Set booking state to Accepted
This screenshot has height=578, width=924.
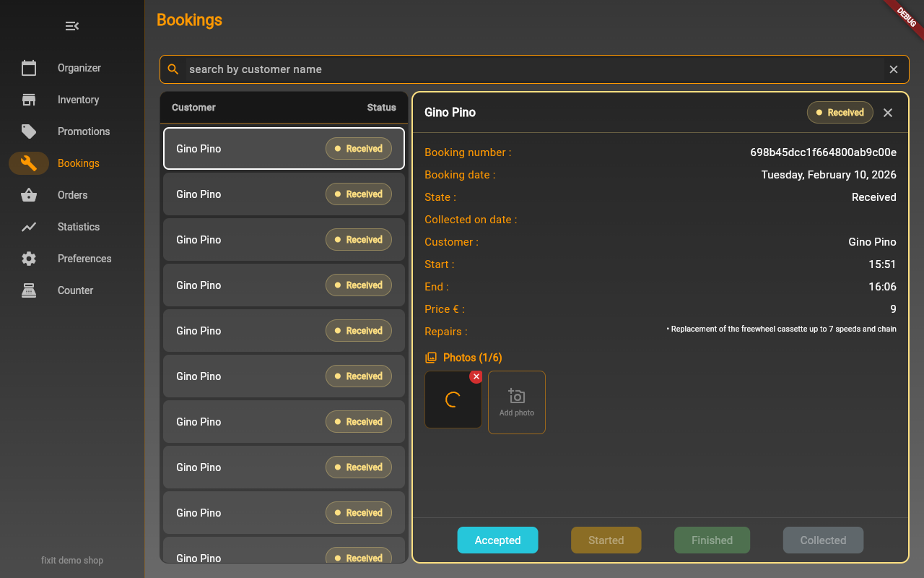click(497, 540)
